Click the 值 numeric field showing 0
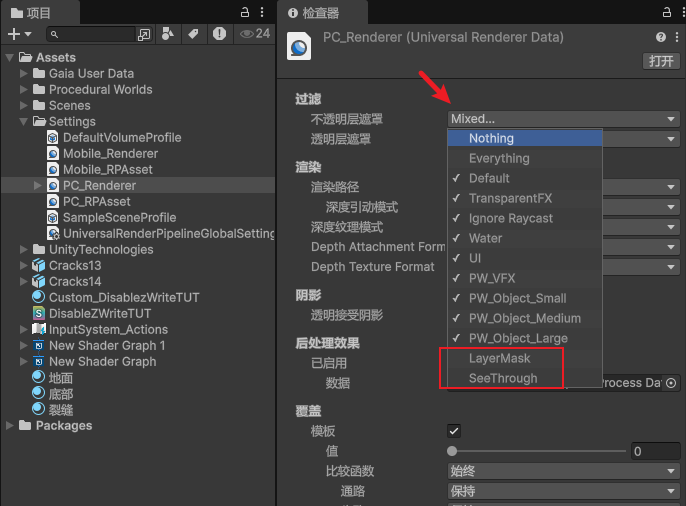 (655, 451)
